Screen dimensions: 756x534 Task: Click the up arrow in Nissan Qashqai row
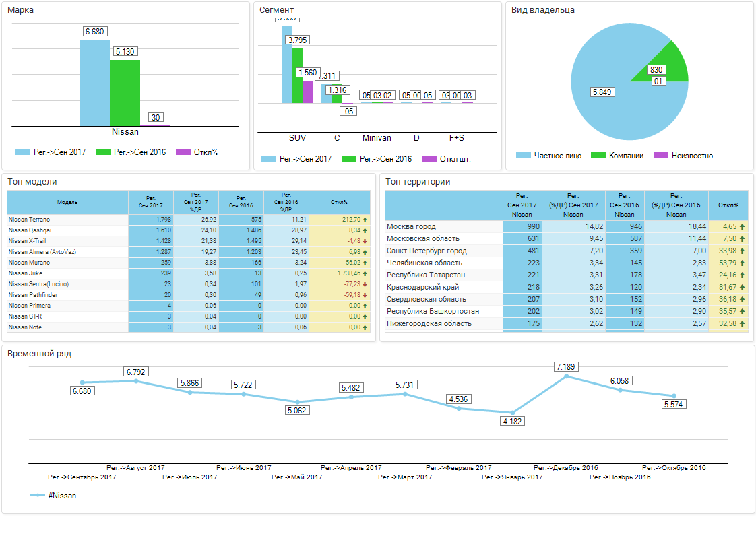coord(365,230)
